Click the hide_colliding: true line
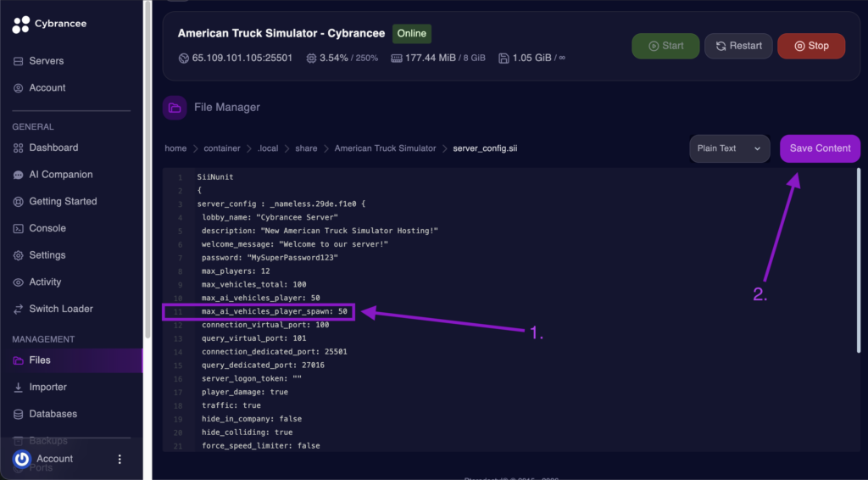Viewport: 868px width, 480px height. pos(247,433)
